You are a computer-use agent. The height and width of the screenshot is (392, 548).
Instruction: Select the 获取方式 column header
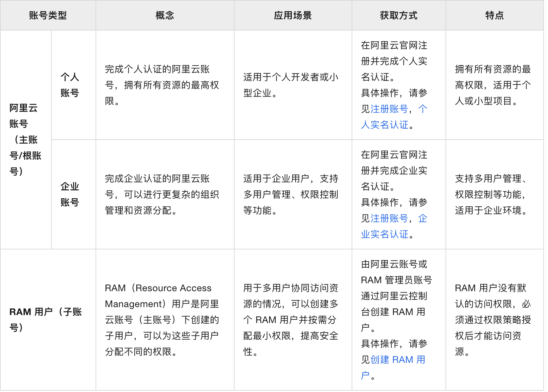pos(399,15)
